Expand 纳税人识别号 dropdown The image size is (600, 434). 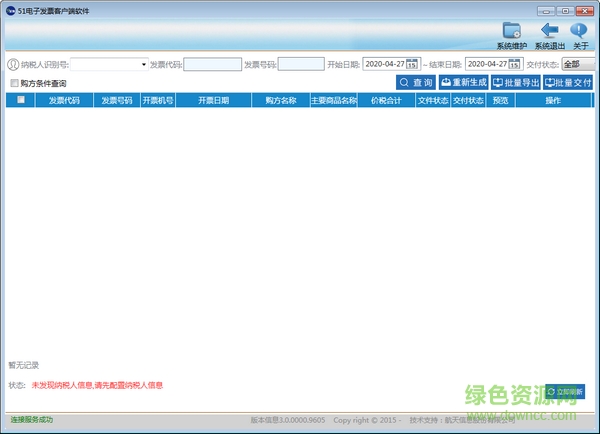143,65
